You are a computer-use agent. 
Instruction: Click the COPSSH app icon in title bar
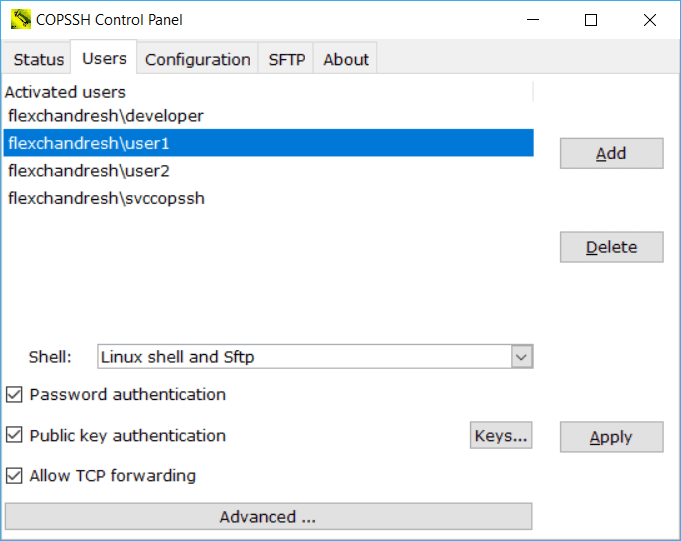click(21, 20)
